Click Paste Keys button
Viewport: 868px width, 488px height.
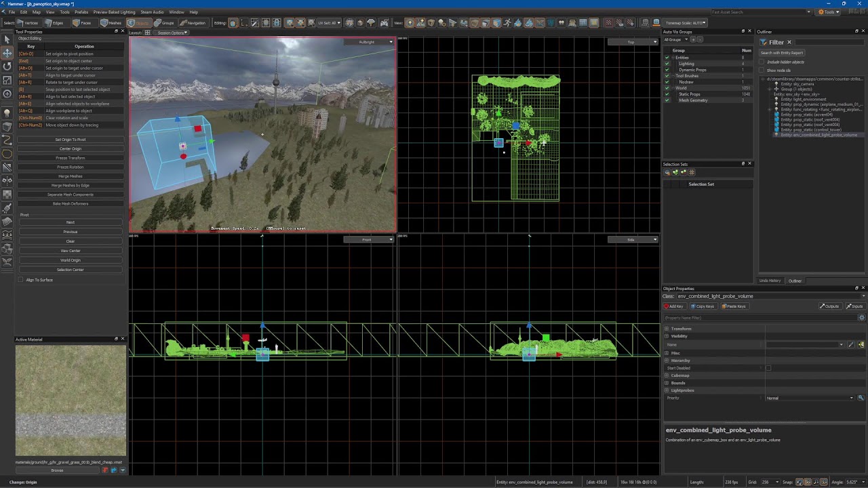(x=734, y=306)
